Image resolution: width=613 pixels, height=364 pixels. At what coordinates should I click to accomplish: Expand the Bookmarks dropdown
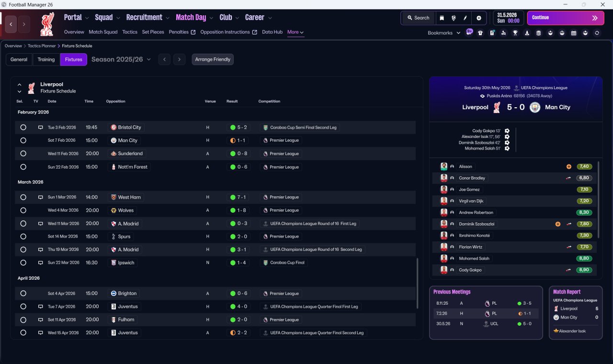coord(444,33)
